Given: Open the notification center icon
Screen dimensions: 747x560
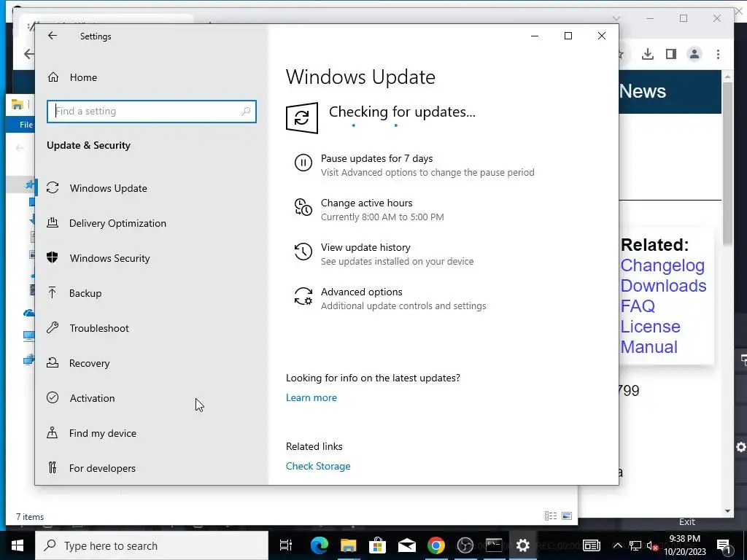Looking at the screenshot, I should pos(724,545).
